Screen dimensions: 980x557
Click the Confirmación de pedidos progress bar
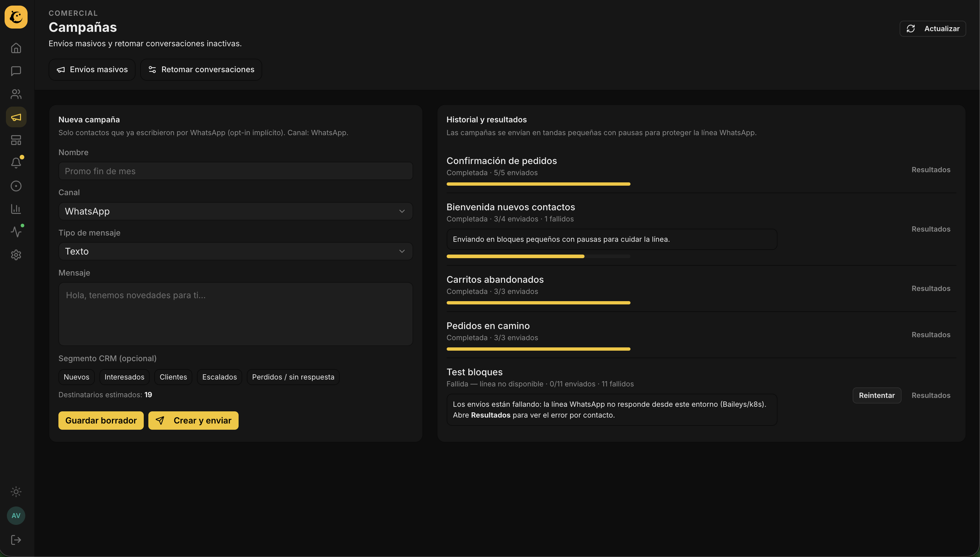tap(538, 184)
